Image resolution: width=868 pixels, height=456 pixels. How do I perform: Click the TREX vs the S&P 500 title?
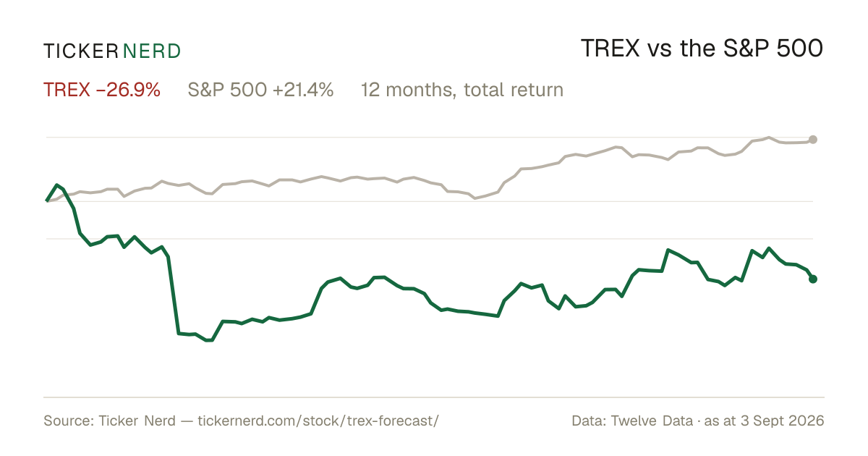702,49
